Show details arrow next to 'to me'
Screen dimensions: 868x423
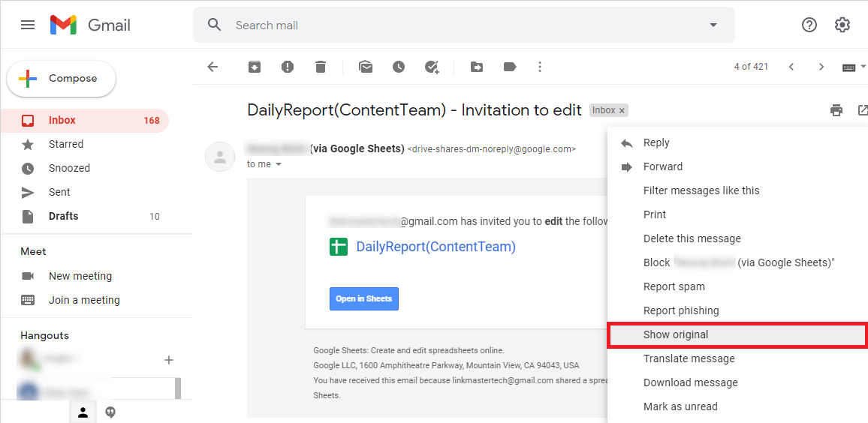click(x=279, y=165)
